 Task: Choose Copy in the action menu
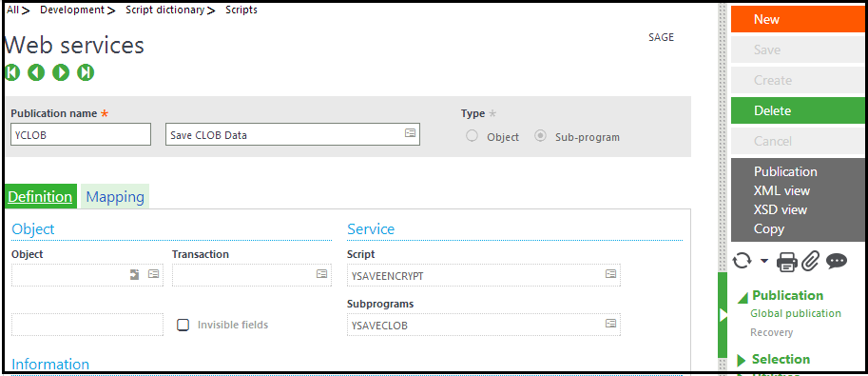[769, 228]
